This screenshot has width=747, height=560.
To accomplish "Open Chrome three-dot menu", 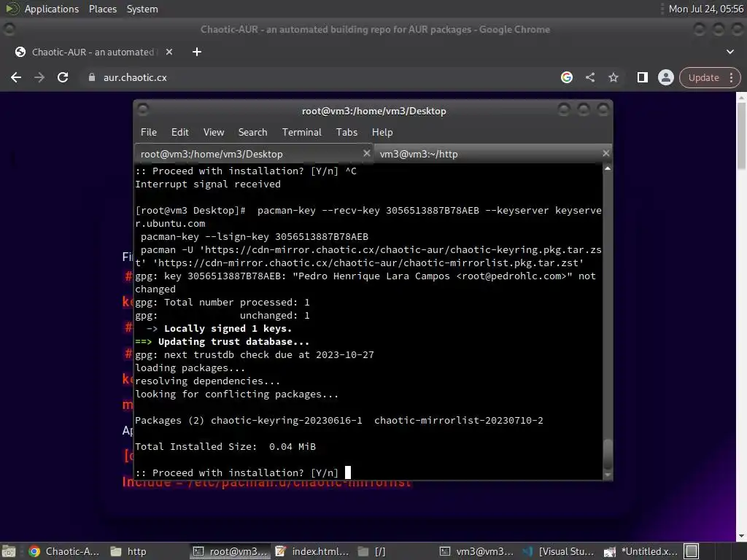I will pos(731,77).
